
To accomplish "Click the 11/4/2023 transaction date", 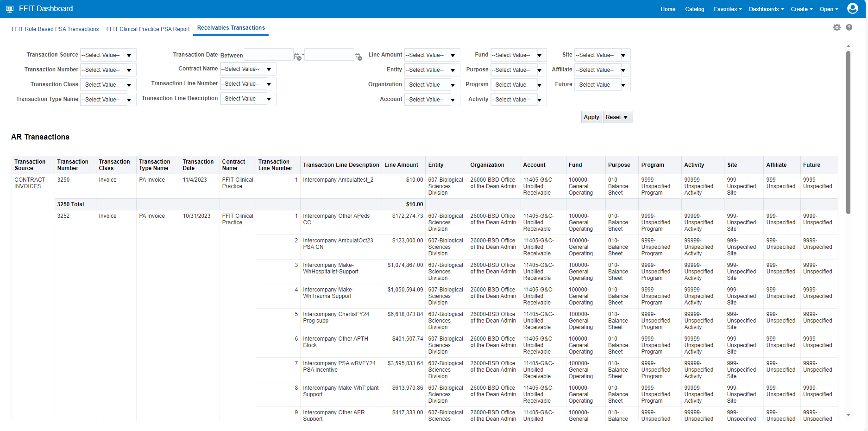I will (x=195, y=180).
